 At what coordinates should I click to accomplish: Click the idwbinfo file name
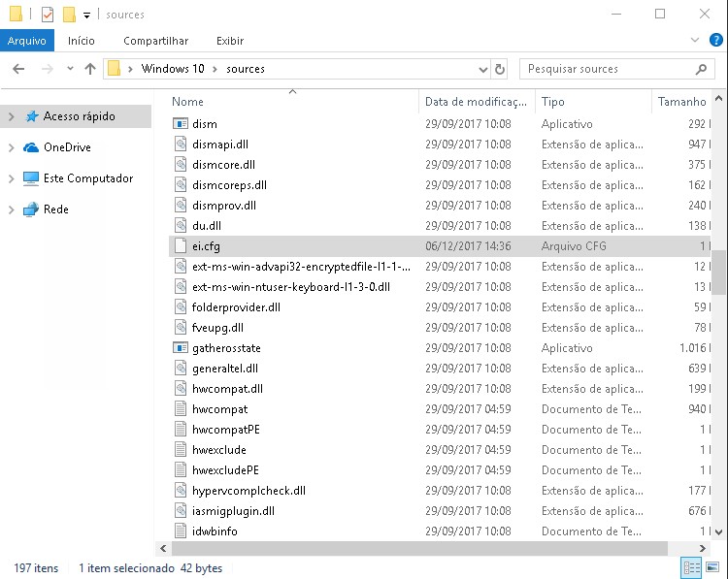tap(215, 531)
